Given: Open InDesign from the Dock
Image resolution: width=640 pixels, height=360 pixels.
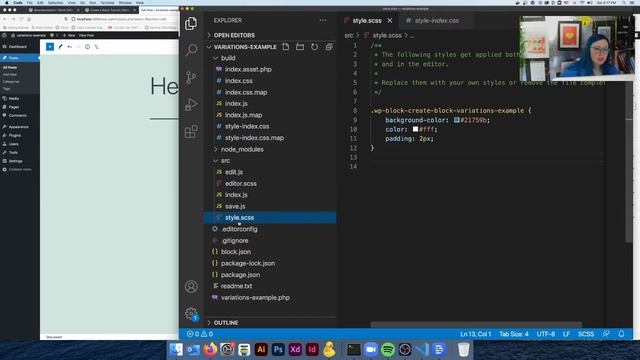Looking at the screenshot, I should pyautogui.click(x=312, y=349).
